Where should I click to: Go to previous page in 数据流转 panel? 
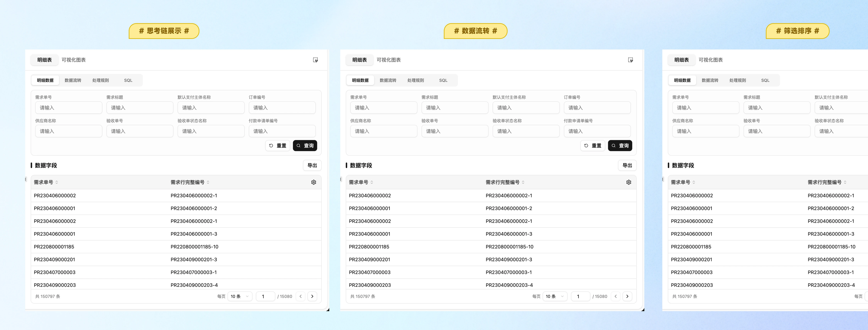click(616, 296)
